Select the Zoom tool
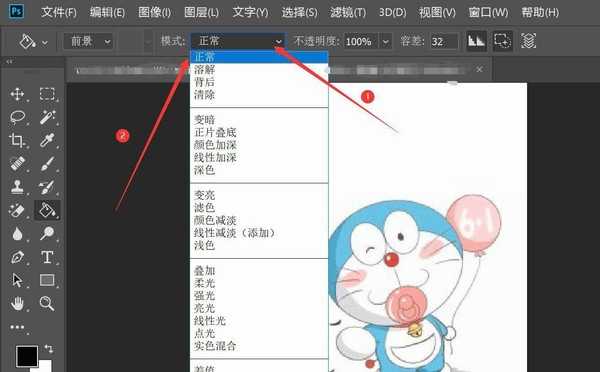The height and width of the screenshot is (372, 600). tap(47, 303)
